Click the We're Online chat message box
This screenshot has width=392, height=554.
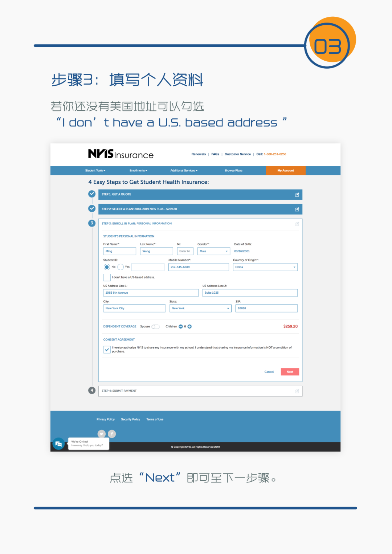89,444
